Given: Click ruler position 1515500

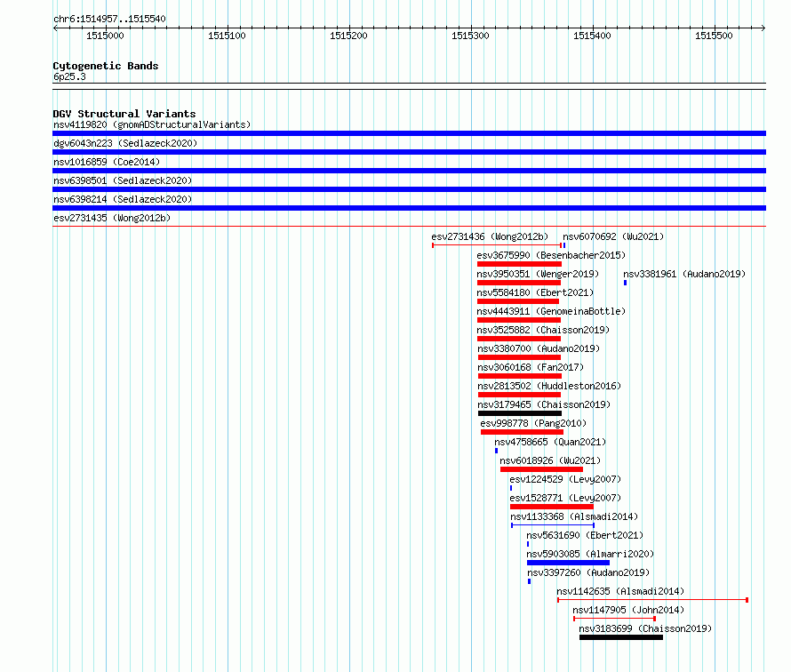Looking at the screenshot, I should pos(714,36).
